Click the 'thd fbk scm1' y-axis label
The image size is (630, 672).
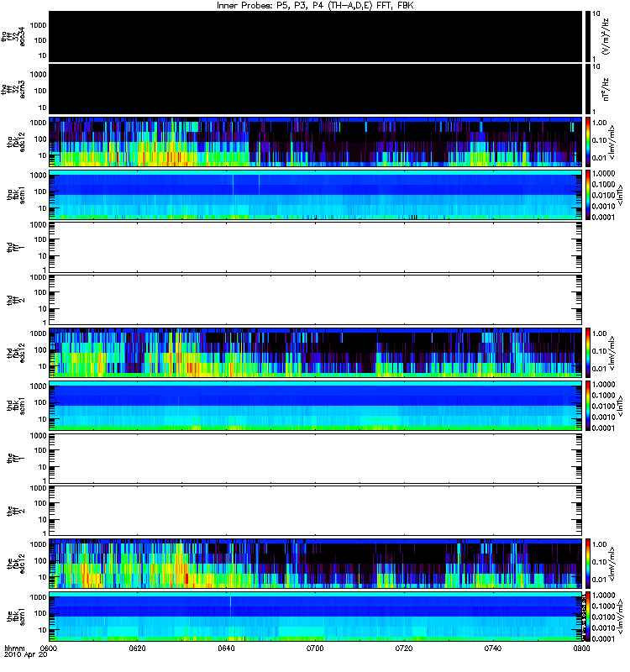16,406
